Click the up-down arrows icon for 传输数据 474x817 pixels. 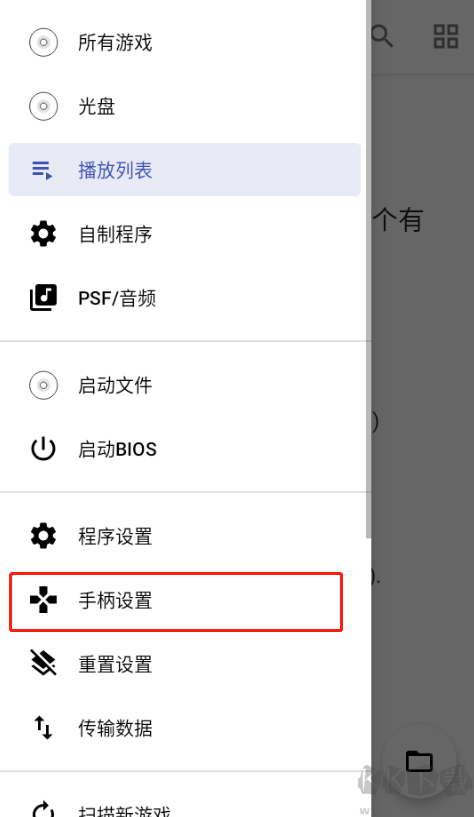(43, 727)
